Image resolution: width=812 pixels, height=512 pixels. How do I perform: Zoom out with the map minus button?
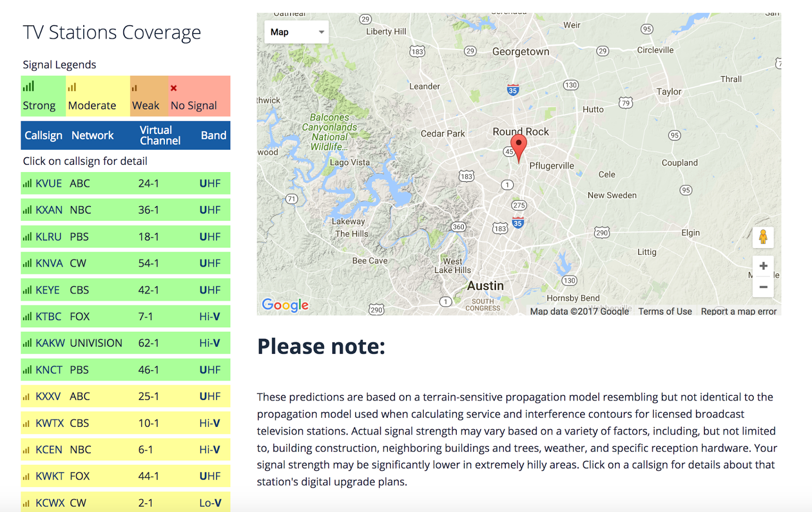click(x=763, y=287)
